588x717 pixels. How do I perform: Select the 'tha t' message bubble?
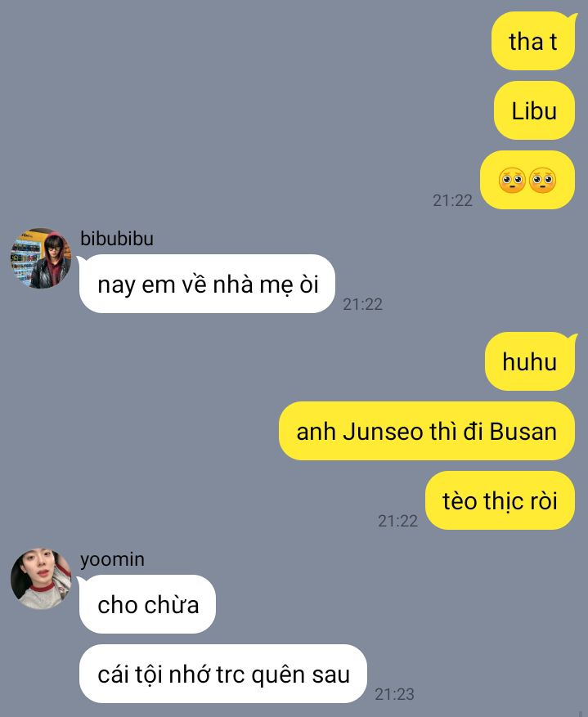[533, 41]
